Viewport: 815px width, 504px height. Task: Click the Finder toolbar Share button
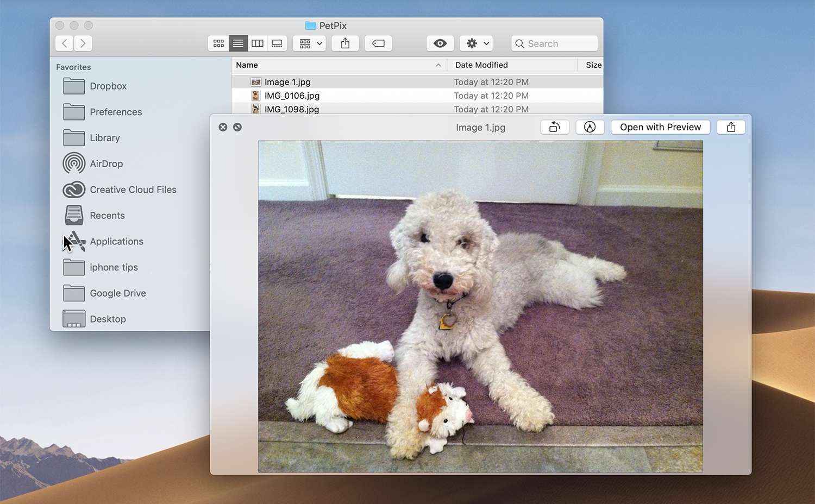[x=345, y=43]
